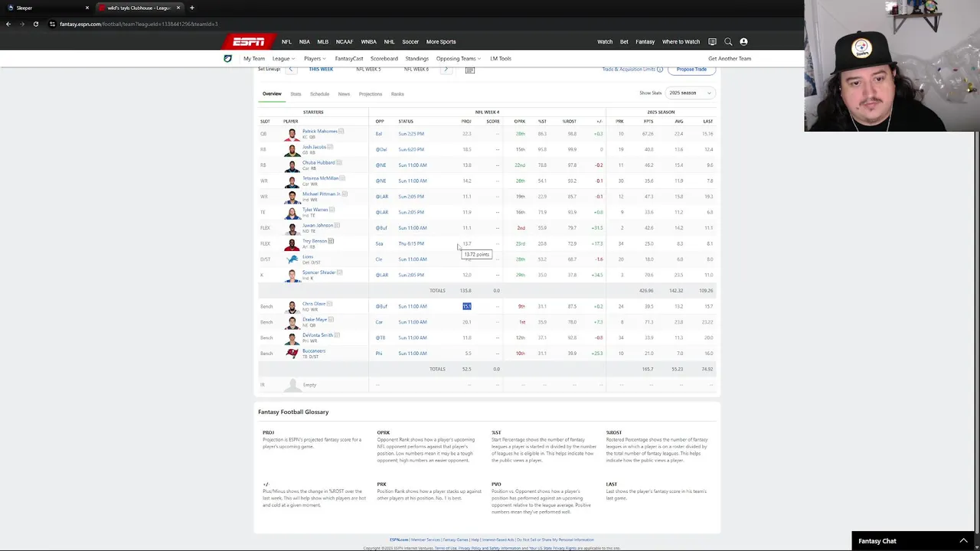Open Drake Maye player link
The width and height of the screenshot is (980, 551).
314,319
